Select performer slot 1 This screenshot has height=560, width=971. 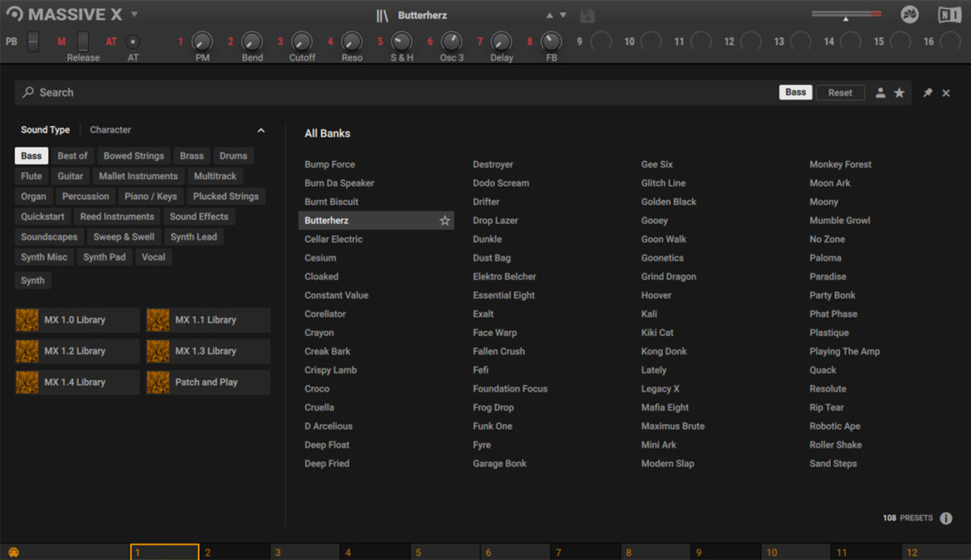point(164,552)
